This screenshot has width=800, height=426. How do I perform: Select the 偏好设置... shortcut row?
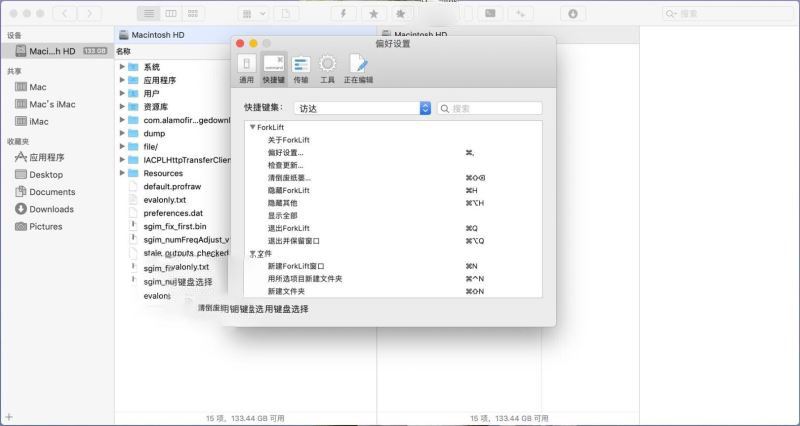coord(393,153)
